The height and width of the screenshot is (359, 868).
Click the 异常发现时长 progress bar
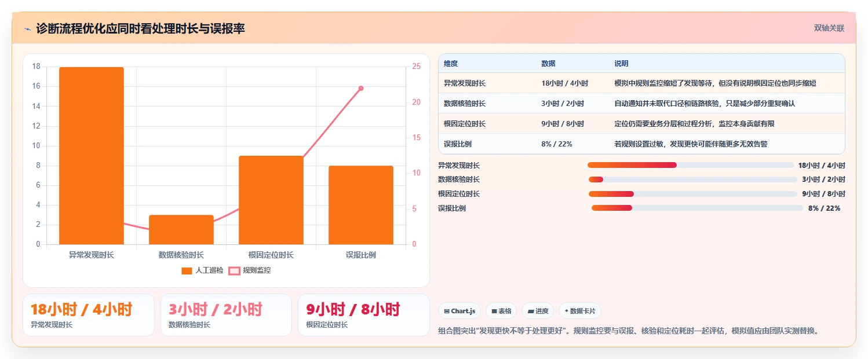[691, 165]
